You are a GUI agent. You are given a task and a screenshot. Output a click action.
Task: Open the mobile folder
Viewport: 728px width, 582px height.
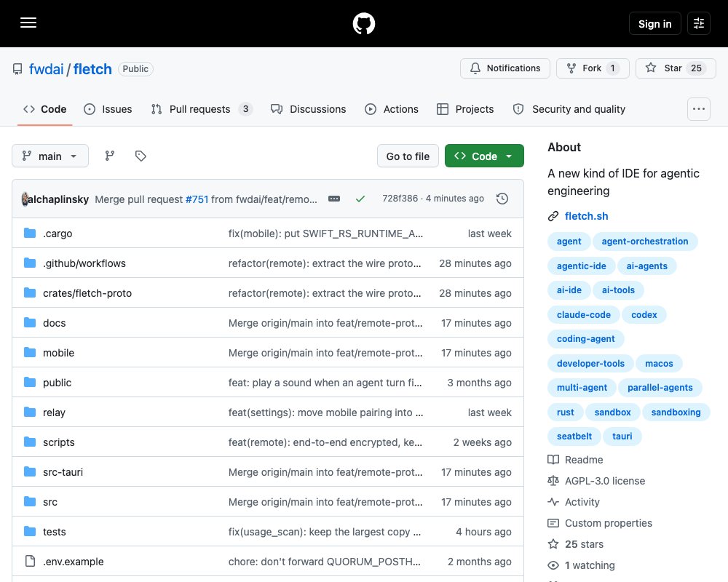[58, 353]
